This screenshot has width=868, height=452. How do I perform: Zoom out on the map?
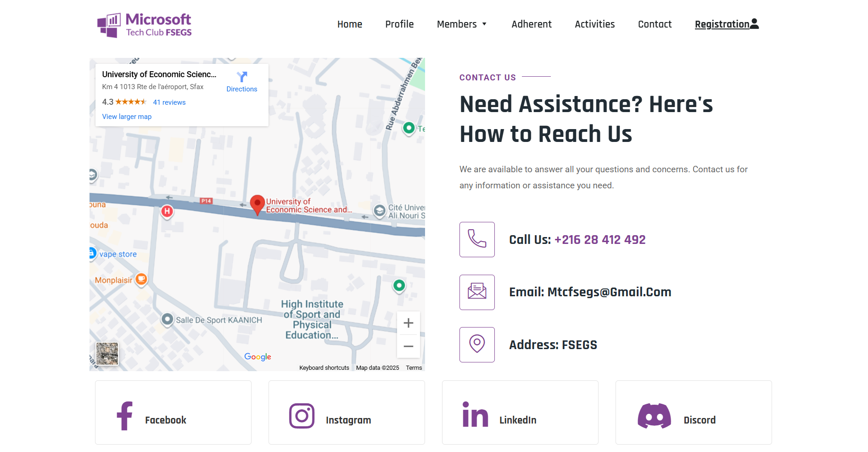pyautogui.click(x=409, y=346)
